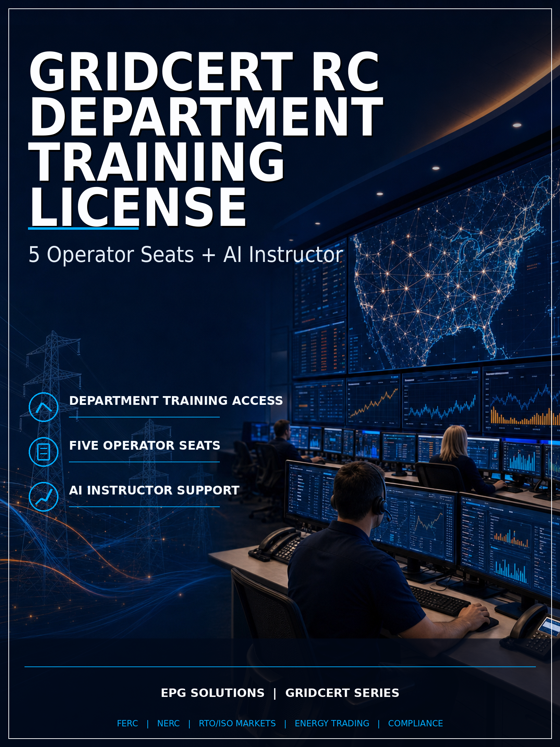Click the FIVE OPERATOR SEATS label
Image resolution: width=560 pixels, height=747 pixels.
click(x=145, y=445)
